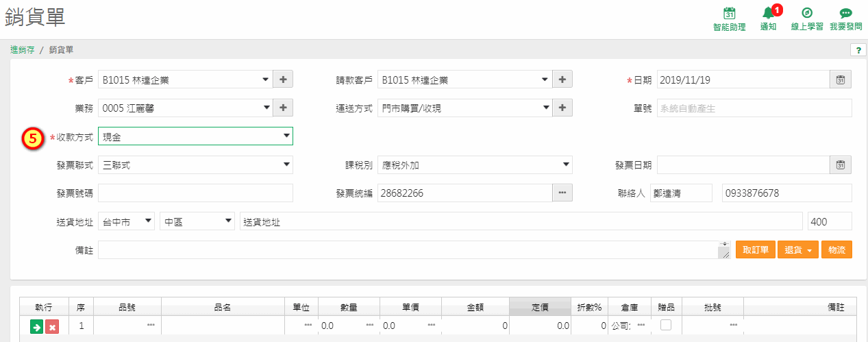Click the 物流 button

836,250
